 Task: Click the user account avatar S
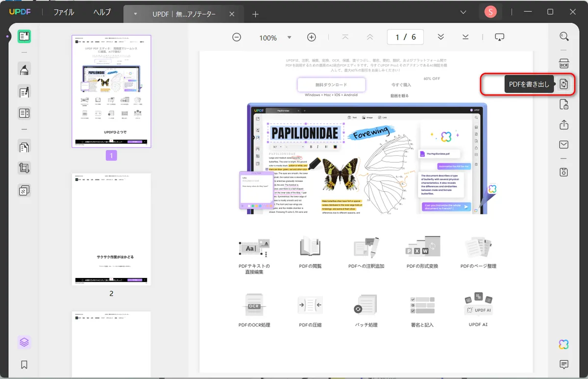point(490,12)
